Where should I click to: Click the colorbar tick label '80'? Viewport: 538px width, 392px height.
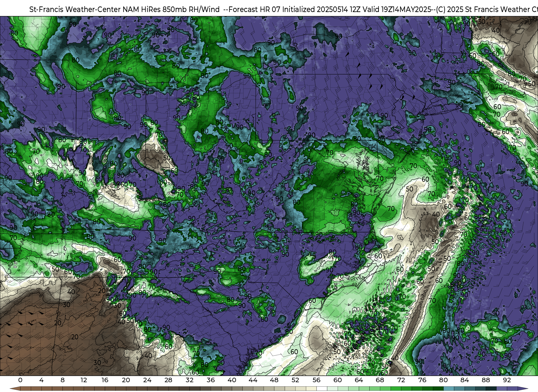[443, 380]
